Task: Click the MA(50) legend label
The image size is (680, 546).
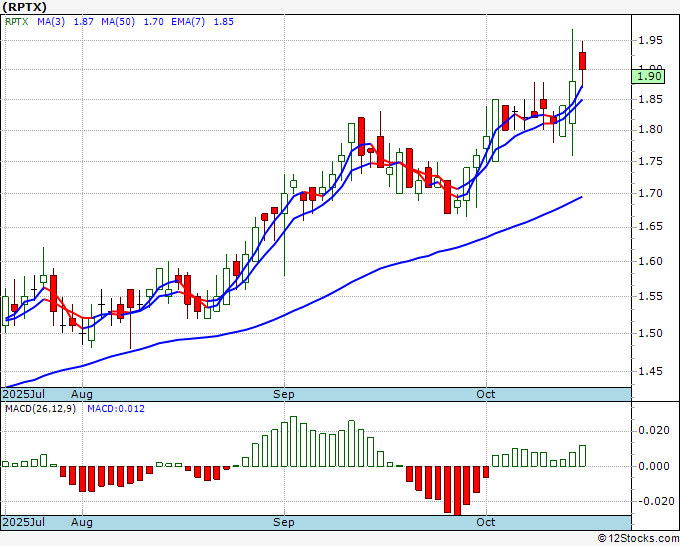Action: click(118, 22)
